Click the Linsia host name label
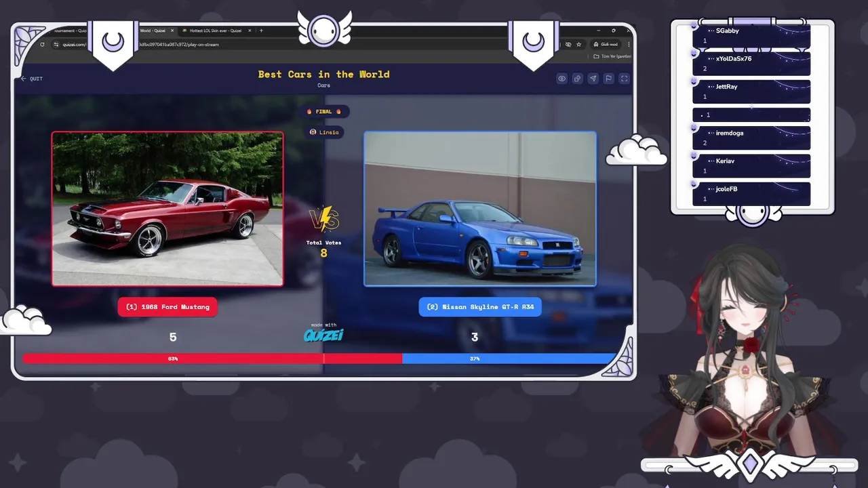This screenshot has width=868, height=488. click(x=324, y=132)
